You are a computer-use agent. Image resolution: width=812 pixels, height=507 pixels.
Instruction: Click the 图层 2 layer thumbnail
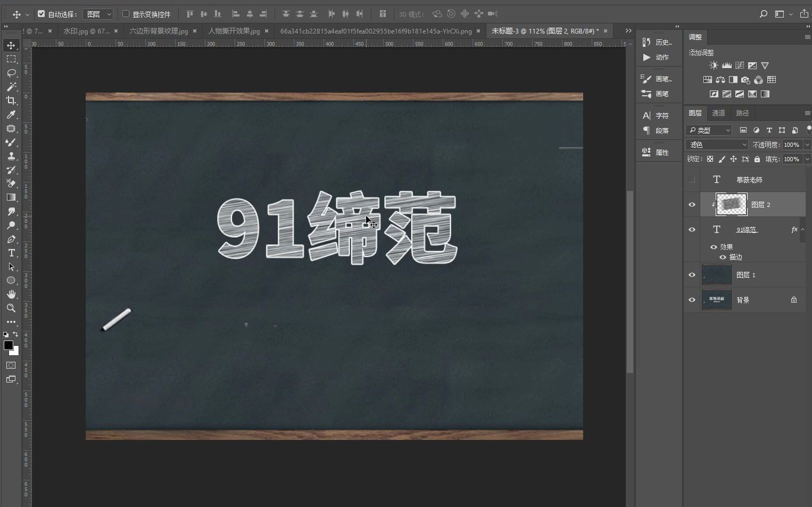tap(732, 204)
